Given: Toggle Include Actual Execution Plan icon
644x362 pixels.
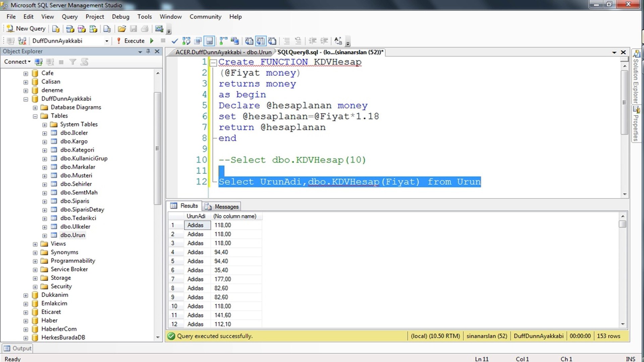Looking at the screenshot, I should (x=223, y=41).
